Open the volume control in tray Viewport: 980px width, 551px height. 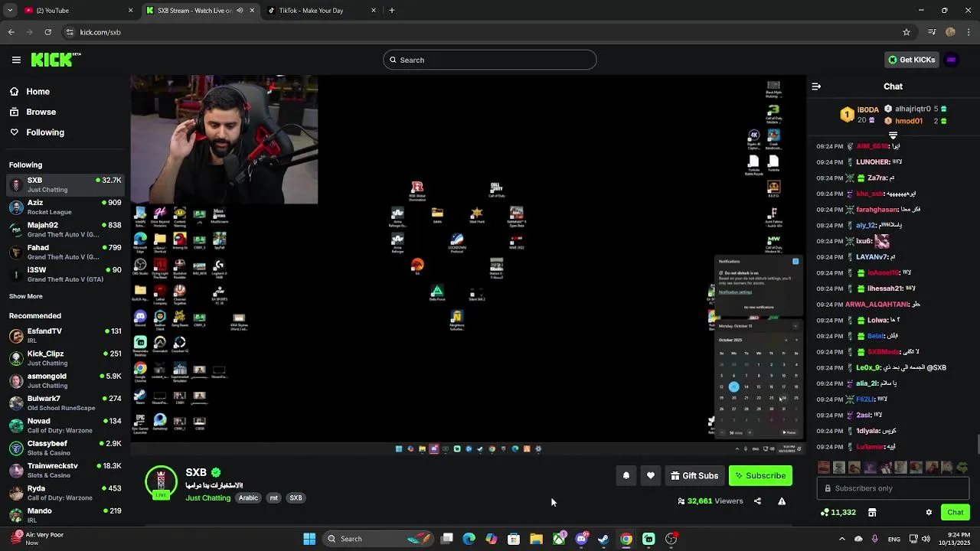point(926,539)
